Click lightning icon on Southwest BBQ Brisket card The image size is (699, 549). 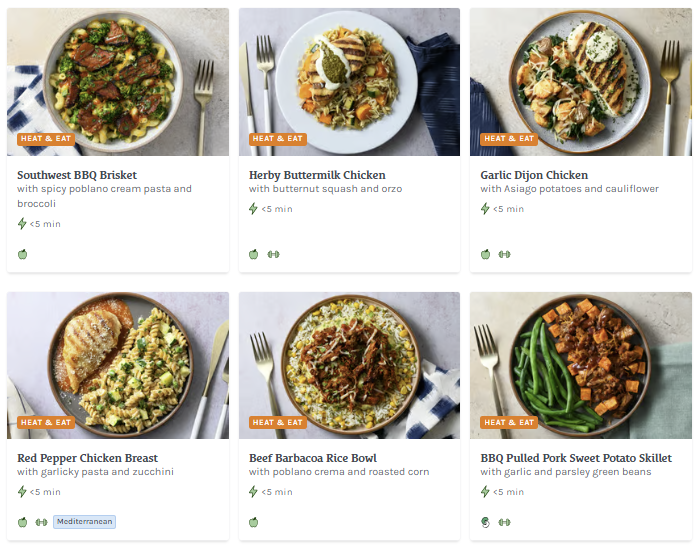tap(22, 224)
